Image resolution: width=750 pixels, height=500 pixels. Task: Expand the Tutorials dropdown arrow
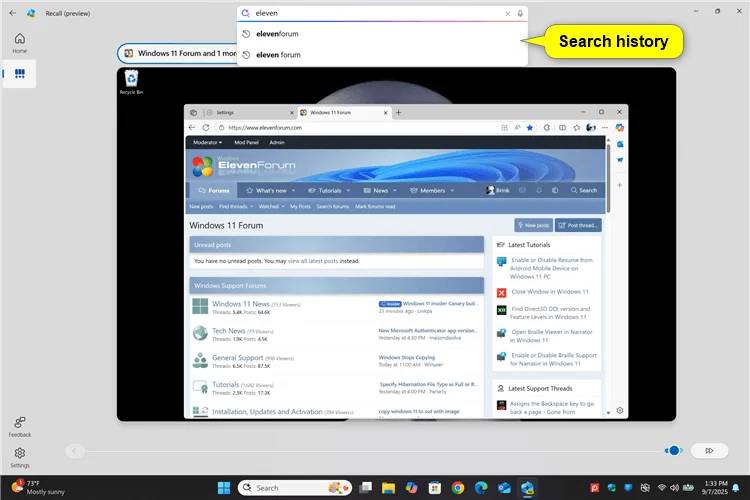click(348, 190)
